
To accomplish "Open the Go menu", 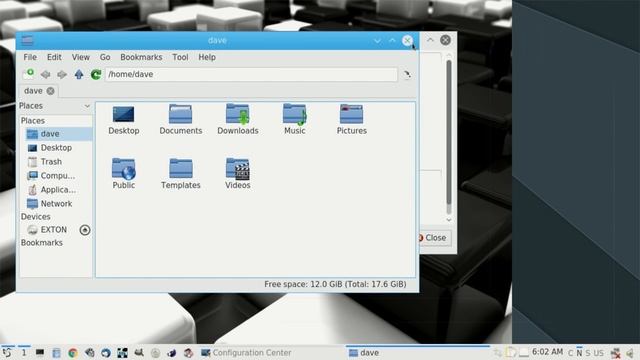I will (105, 57).
